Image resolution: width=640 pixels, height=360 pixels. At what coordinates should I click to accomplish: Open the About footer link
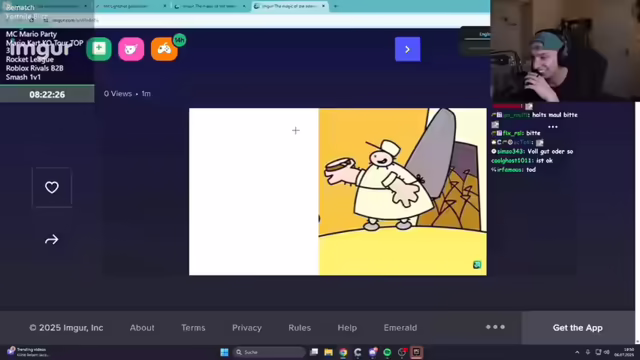click(142, 328)
